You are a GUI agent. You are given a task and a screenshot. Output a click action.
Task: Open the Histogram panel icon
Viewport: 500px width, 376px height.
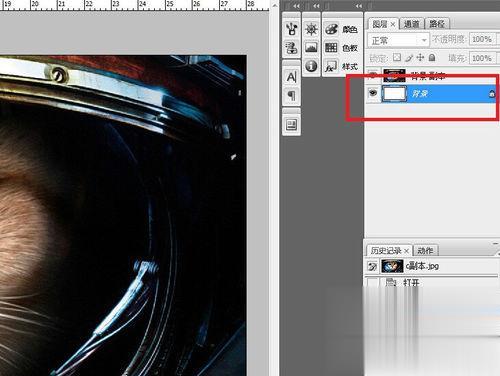311,47
